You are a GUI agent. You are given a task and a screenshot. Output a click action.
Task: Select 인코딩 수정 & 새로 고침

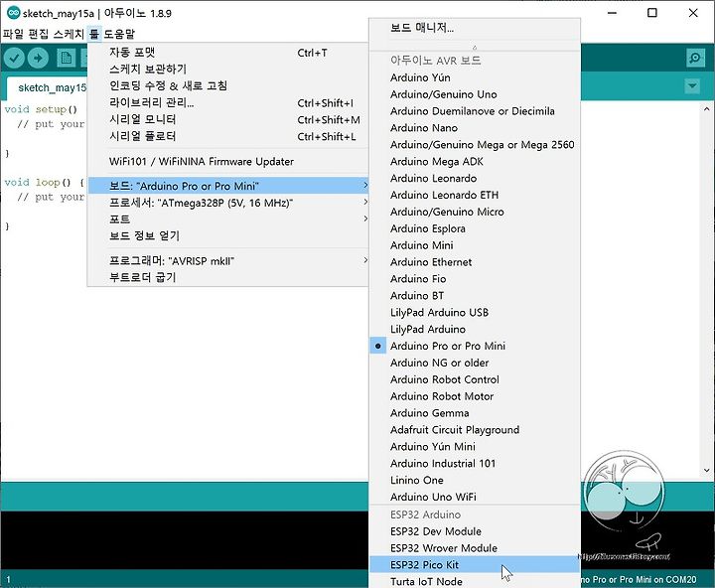(x=227, y=85)
